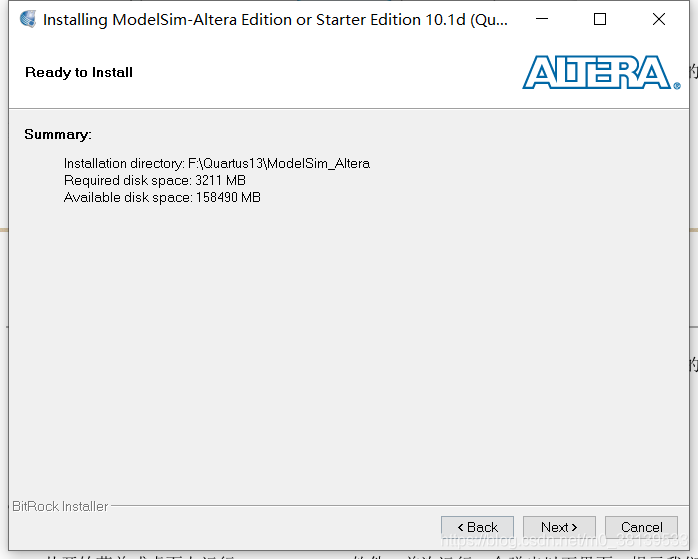Image resolution: width=698 pixels, height=559 pixels.
Task: Click the Available disk space 158490 MB line
Action: pos(162,197)
